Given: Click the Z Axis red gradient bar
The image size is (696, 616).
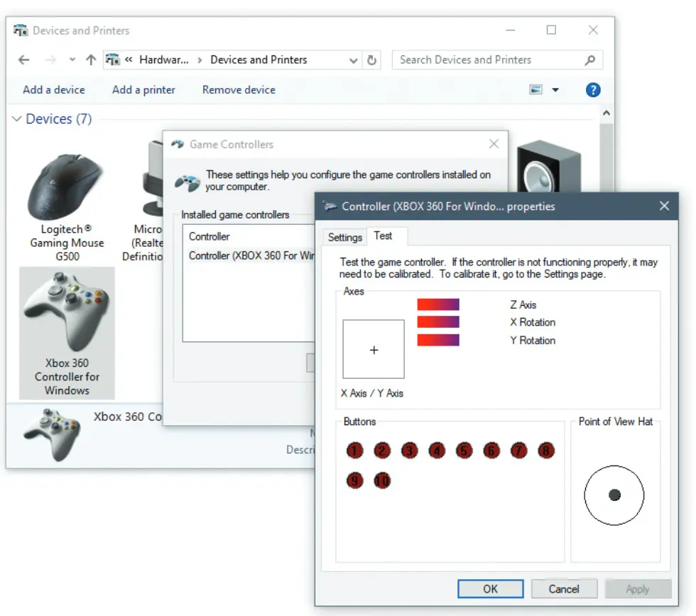Looking at the screenshot, I should (438, 304).
